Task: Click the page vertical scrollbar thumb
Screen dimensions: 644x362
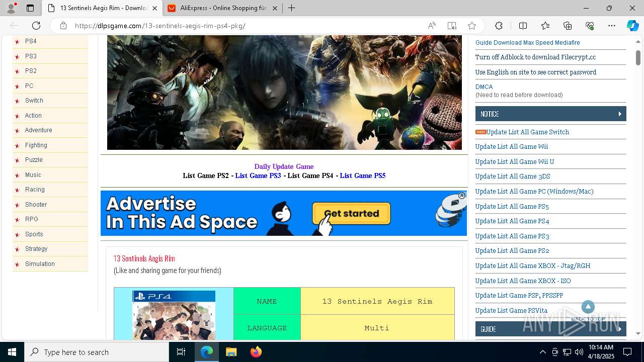Action: pos(638,58)
